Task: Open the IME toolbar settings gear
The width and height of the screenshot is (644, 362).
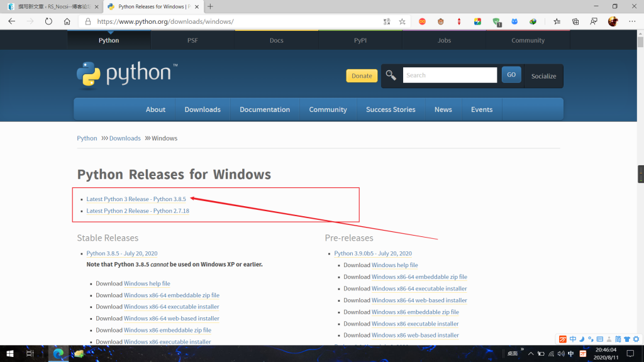Action: pyautogui.click(x=636, y=339)
